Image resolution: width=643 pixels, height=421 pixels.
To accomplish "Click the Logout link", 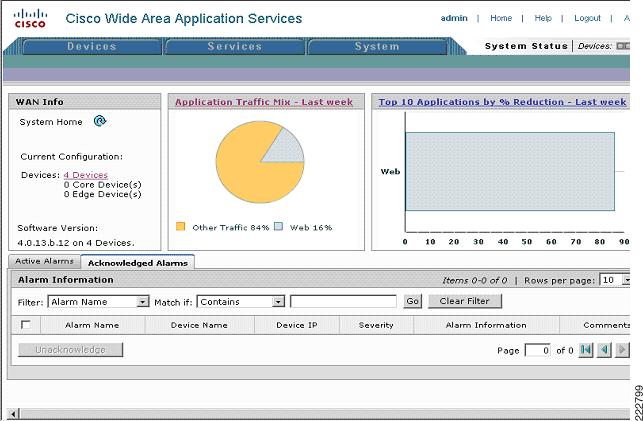I will coord(587,18).
